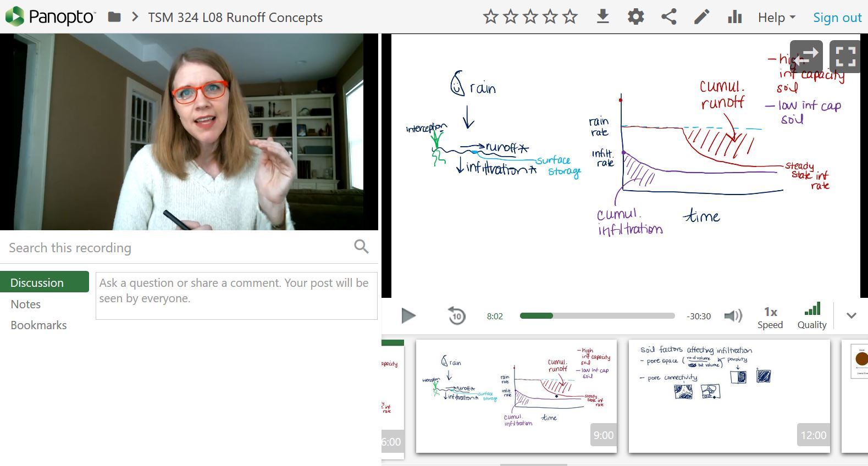Click the video progress seek bar

(597, 316)
